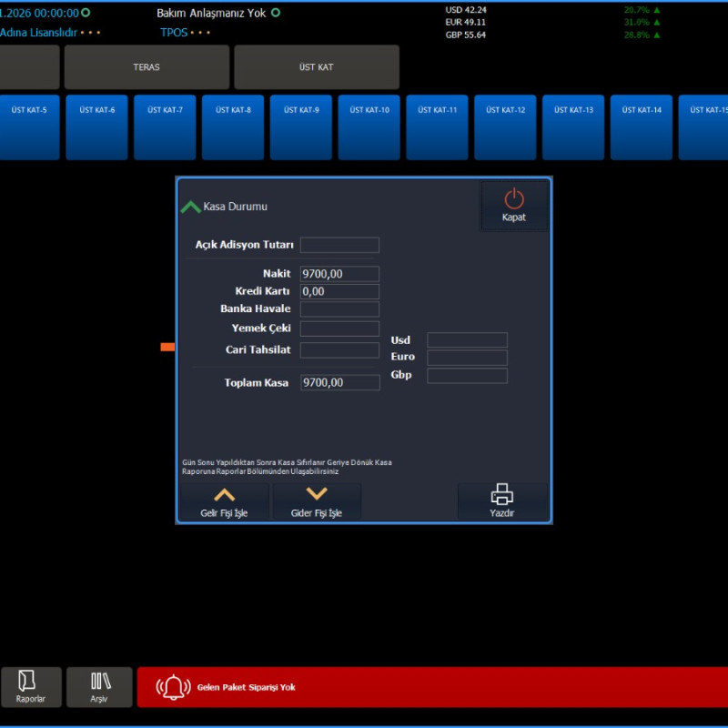Click the Kapat power icon

pos(514,198)
